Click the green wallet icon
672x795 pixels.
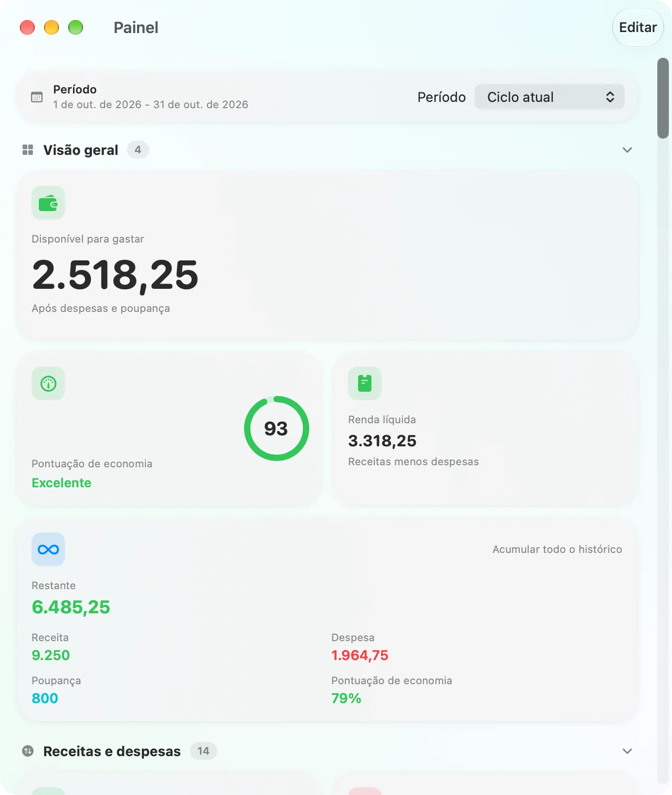point(48,203)
